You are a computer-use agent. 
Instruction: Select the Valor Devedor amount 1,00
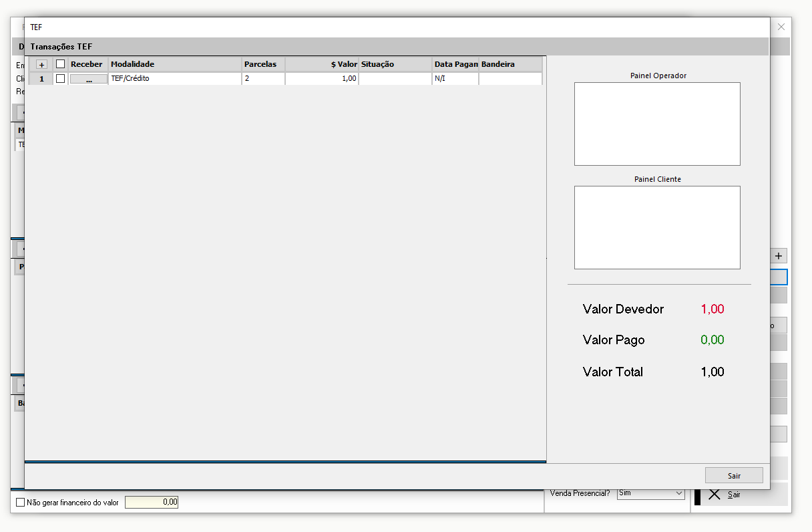point(713,309)
